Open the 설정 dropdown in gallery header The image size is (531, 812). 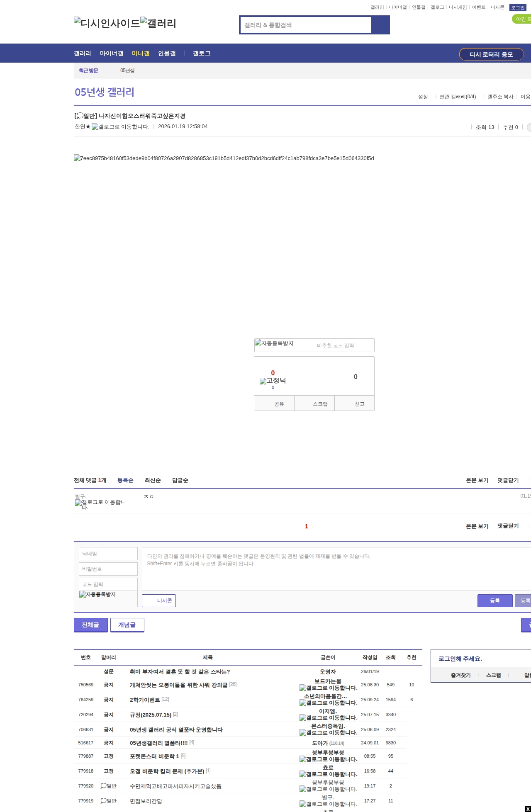423,97
